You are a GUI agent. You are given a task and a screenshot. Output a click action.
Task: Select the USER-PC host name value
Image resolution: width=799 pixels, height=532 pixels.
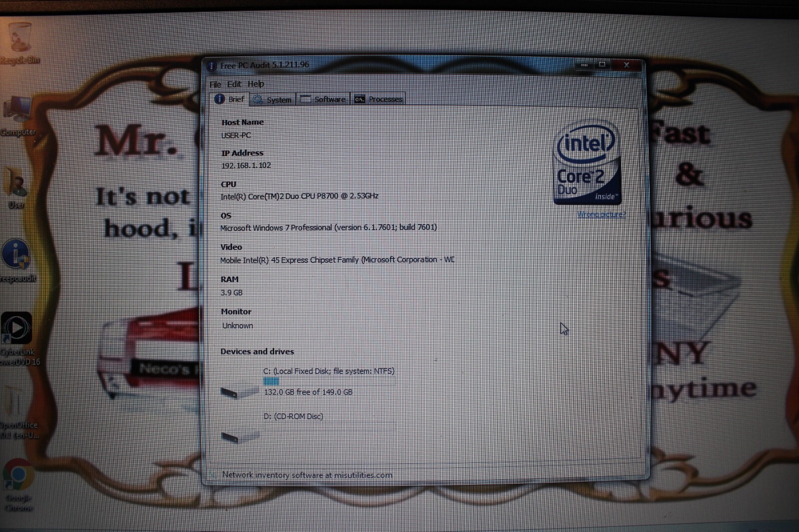point(236,135)
